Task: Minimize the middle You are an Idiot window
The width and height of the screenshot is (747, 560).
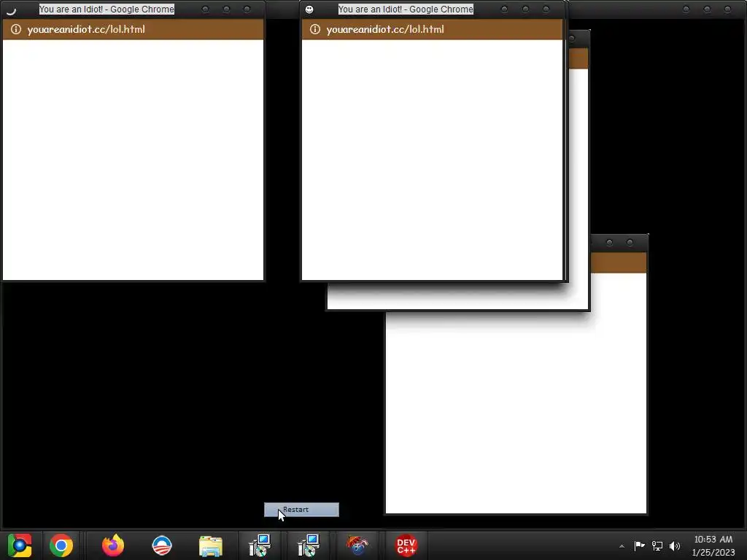Action: pyautogui.click(x=505, y=9)
